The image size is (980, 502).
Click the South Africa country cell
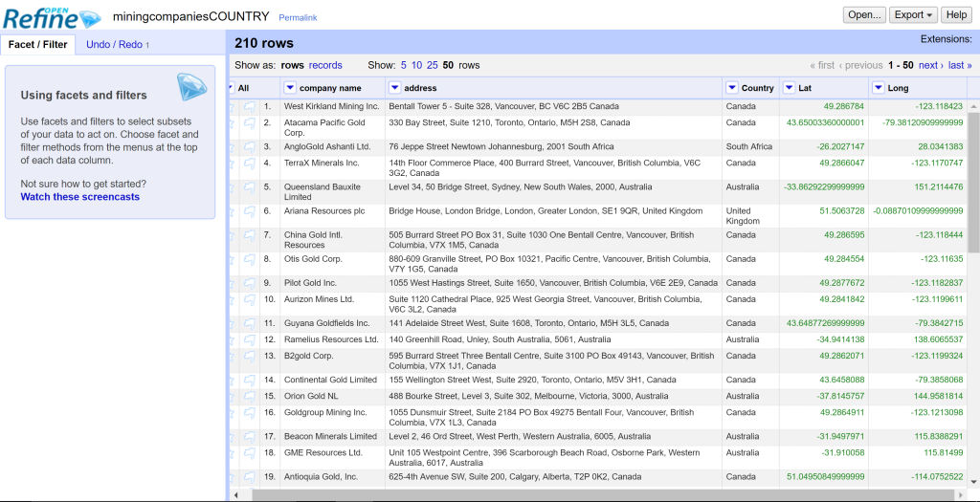749,146
